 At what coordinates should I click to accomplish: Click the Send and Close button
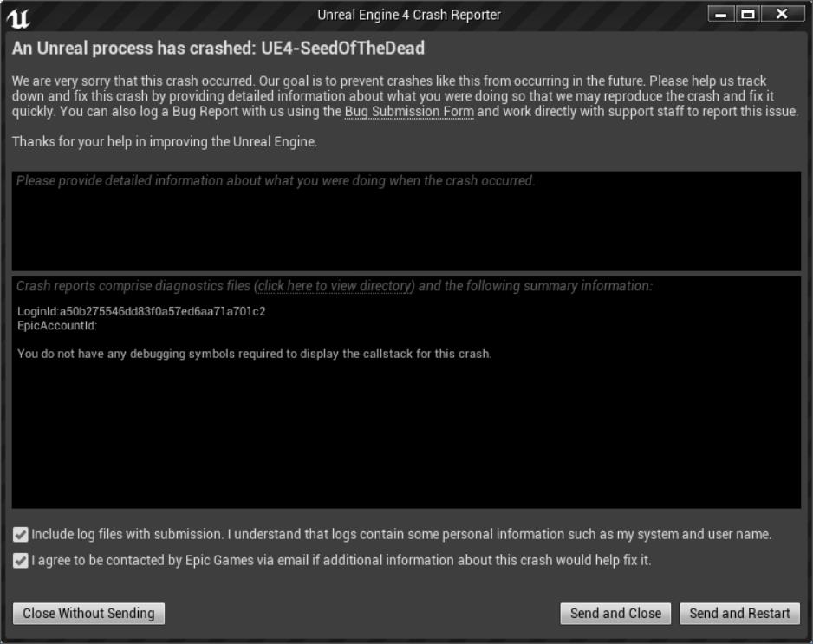tap(615, 614)
